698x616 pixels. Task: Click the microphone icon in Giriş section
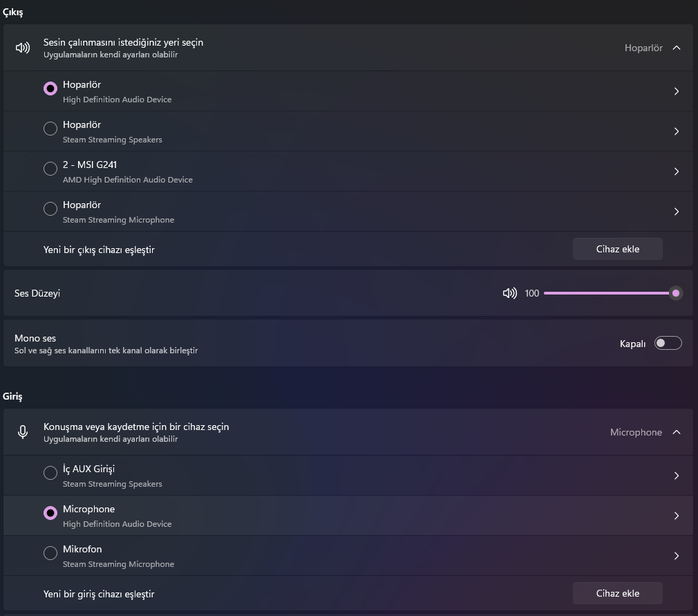(x=23, y=432)
